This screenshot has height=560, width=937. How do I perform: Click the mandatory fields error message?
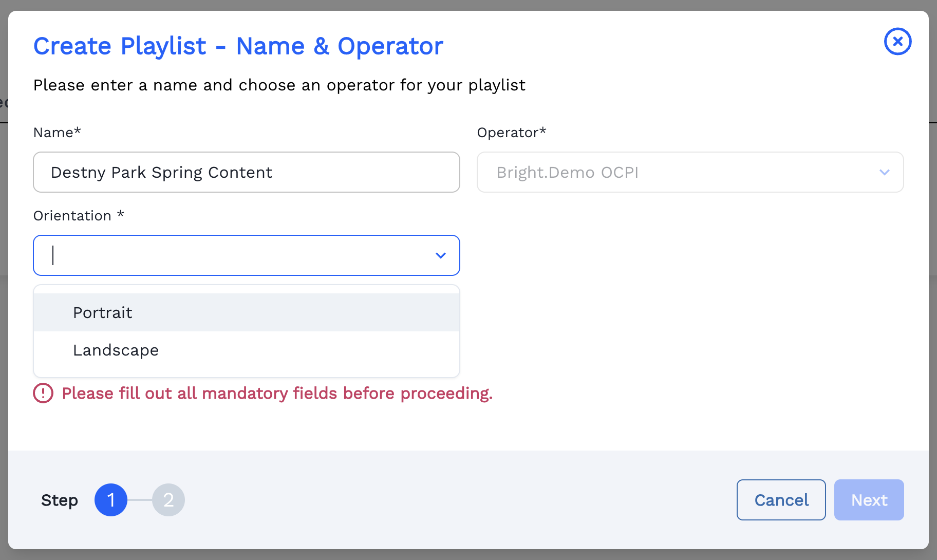(277, 394)
